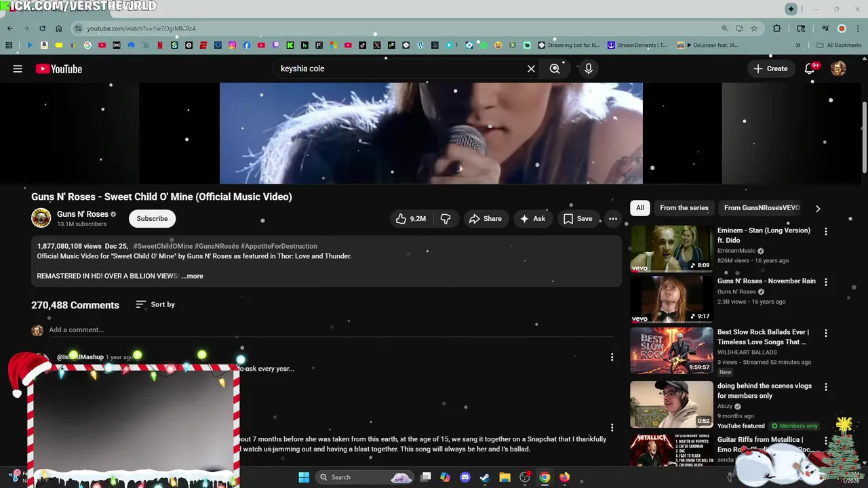The image size is (868, 488).
Task: Open Facebook bookmark icon
Action: click(246, 45)
